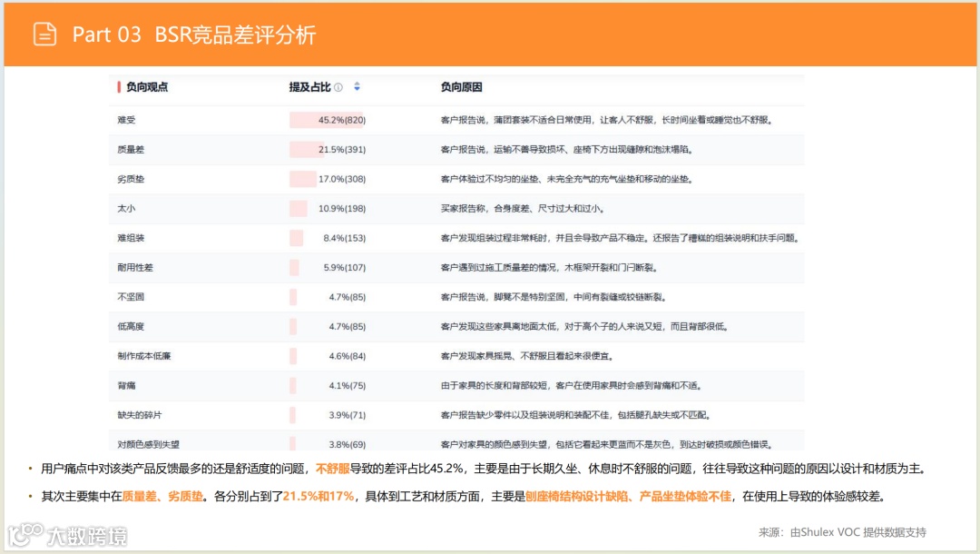Click the highlighted 21.5%和17% text
980x554 pixels.
[x=318, y=496]
